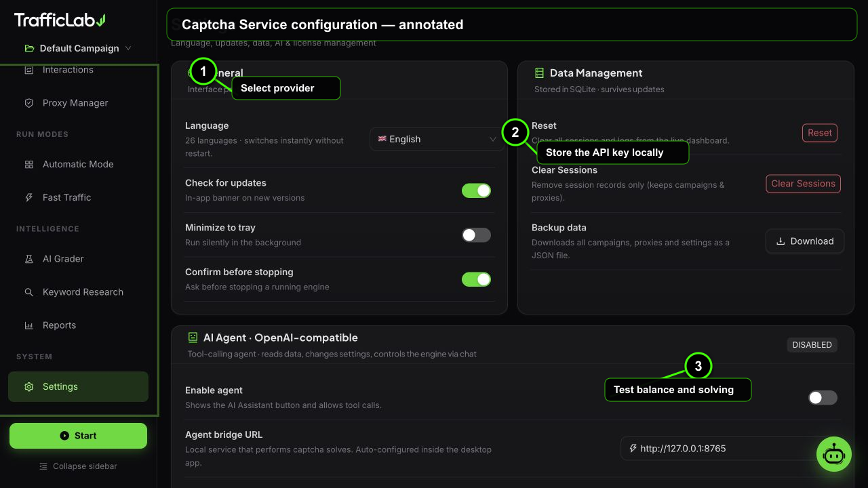Image resolution: width=868 pixels, height=488 pixels.
Task: Click 'Stored in SQLite · survives updates' text
Action: [x=599, y=89]
